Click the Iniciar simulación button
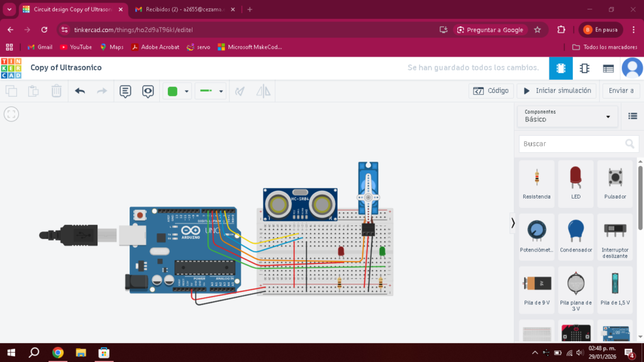The width and height of the screenshot is (644, 362). pyautogui.click(x=557, y=91)
